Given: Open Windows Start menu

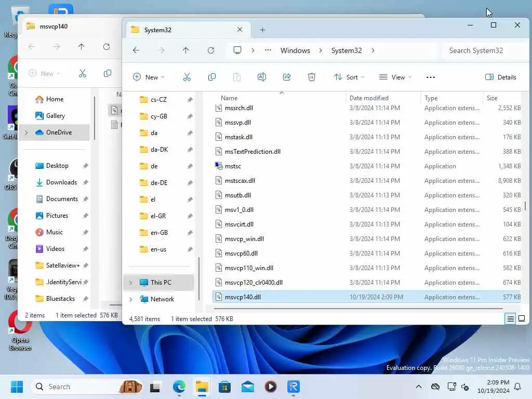Looking at the screenshot, I should (17, 387).
